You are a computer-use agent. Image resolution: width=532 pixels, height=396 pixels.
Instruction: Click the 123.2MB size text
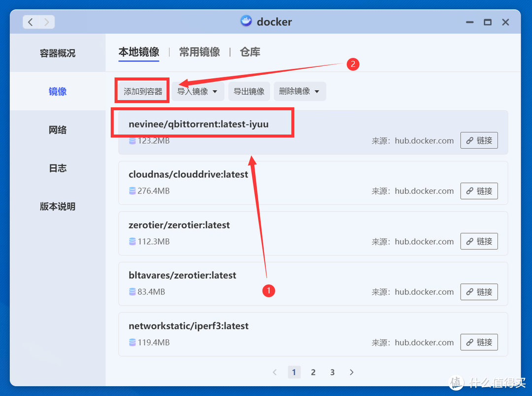(x=154, y=140)
